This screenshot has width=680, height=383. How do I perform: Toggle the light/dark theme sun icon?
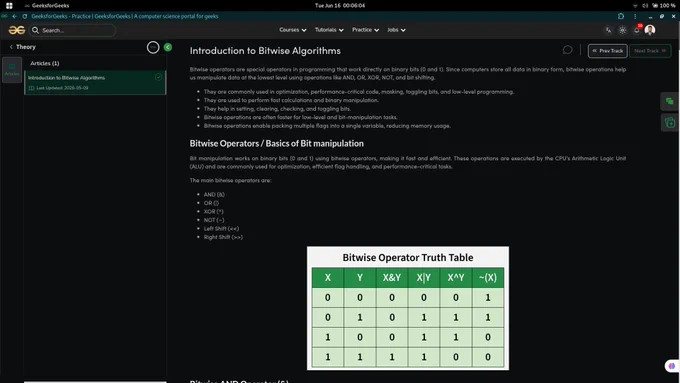click(622, 30)
